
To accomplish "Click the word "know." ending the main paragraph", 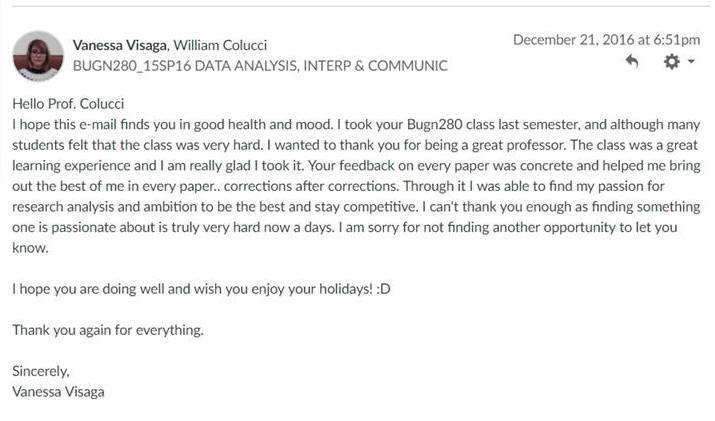I will 30,247.
